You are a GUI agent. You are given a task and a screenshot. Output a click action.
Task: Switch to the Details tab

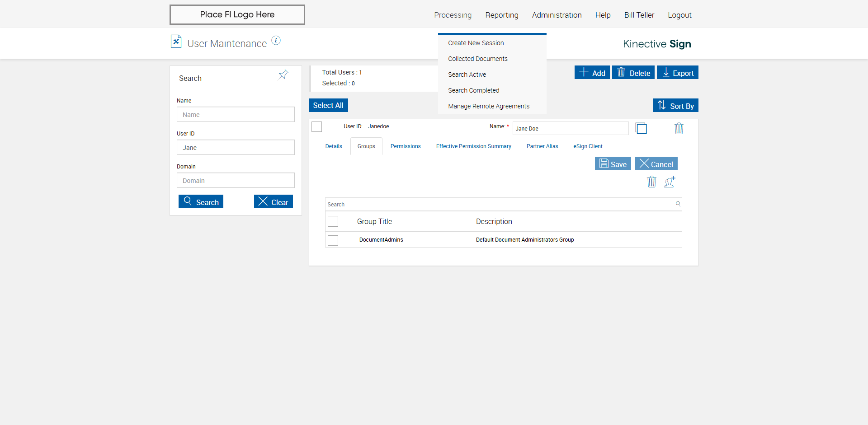click(x=334, y=146)
